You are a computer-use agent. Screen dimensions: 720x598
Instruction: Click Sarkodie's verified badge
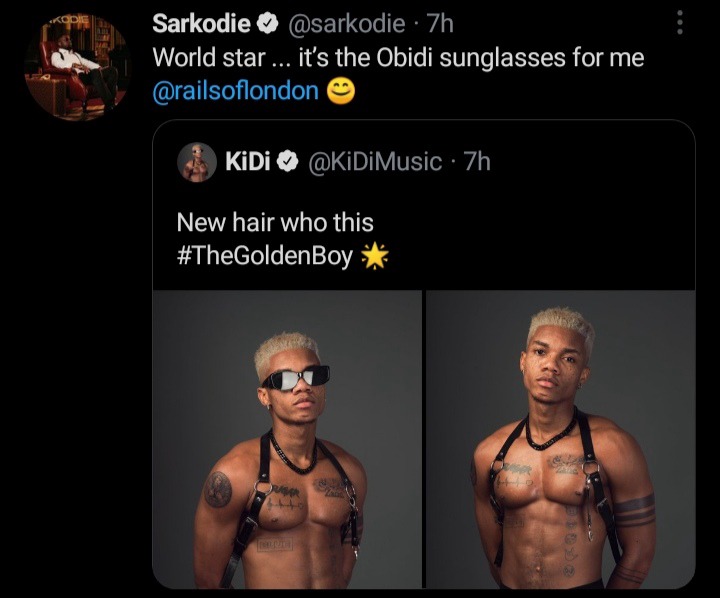270,23
